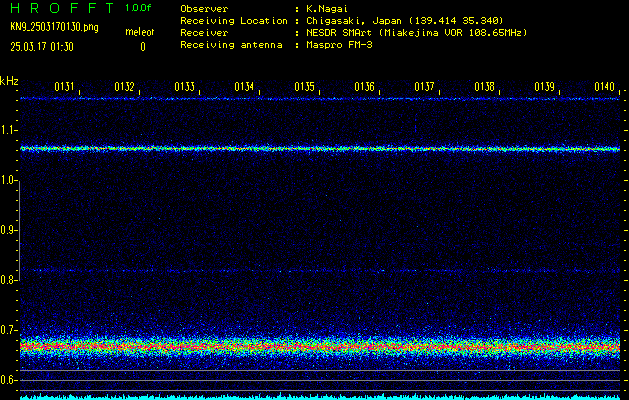Viewport: 629px width, 400px height.
Task: Click the narrow signal line near 1.06 kHz
Action: [x=320, y=149]
